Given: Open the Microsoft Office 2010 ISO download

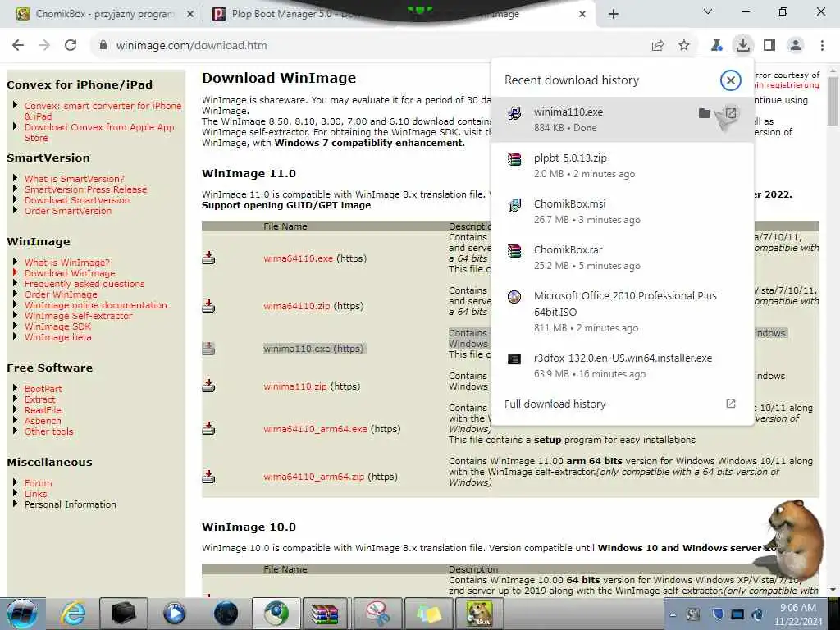Looking at the screenshot, I should click(622, 311).
